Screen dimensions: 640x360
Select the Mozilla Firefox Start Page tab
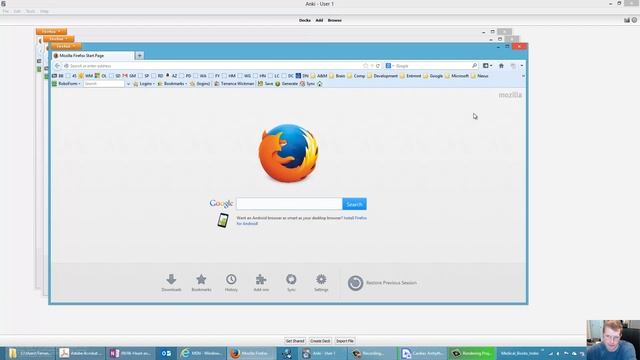click(x=93, y=56)
